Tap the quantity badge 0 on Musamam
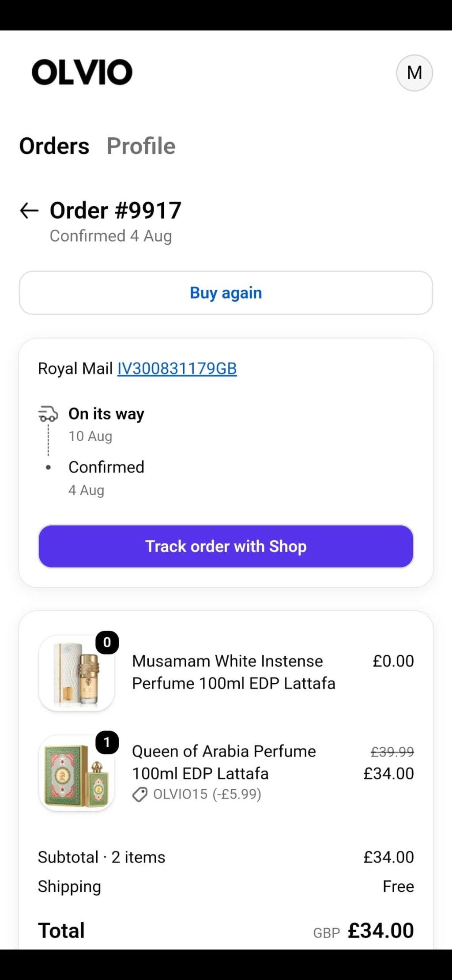Image resolution: width=452 pixels, height=980 pixels. [107, 642]
